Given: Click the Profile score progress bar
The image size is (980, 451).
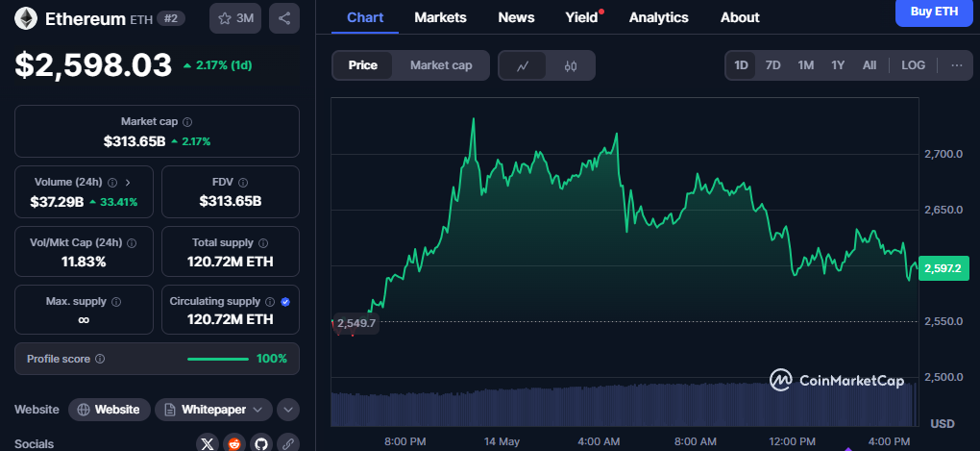Looking at the screenshot, I should [x=218, y=359].
